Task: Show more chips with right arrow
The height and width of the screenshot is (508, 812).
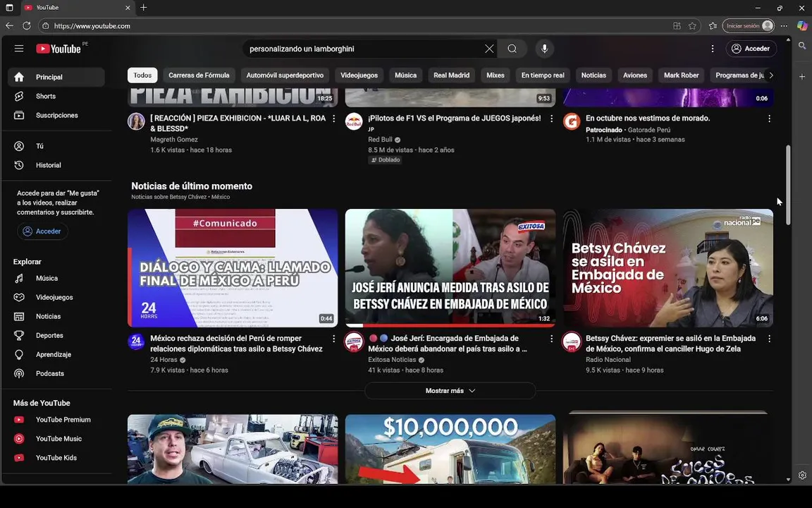Action: coord(771,75)
